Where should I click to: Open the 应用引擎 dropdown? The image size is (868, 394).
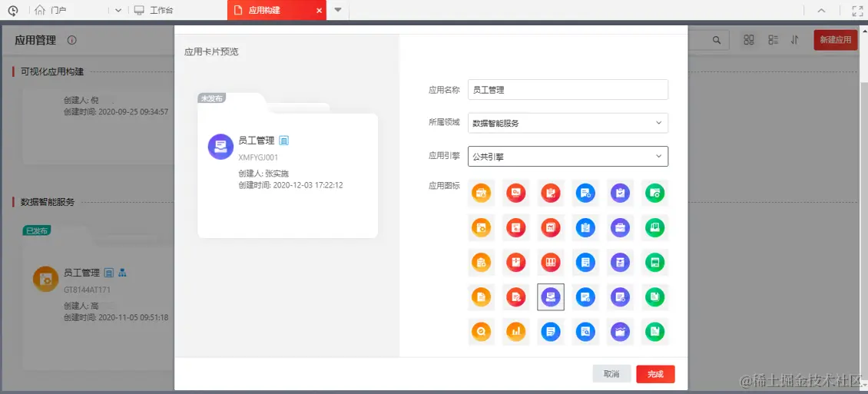click(568, 156)
